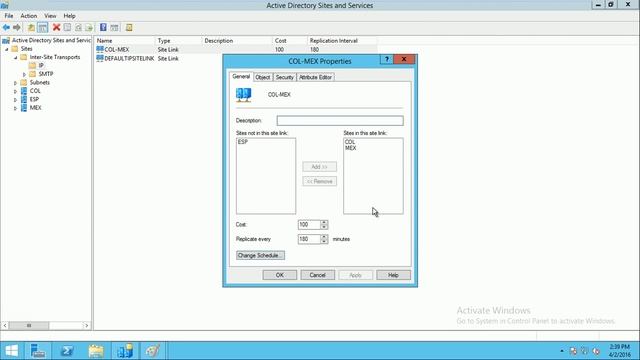This screenshot has width=640, height=360.
Task: Click the Export List toolbar icon
Action: 89,27
